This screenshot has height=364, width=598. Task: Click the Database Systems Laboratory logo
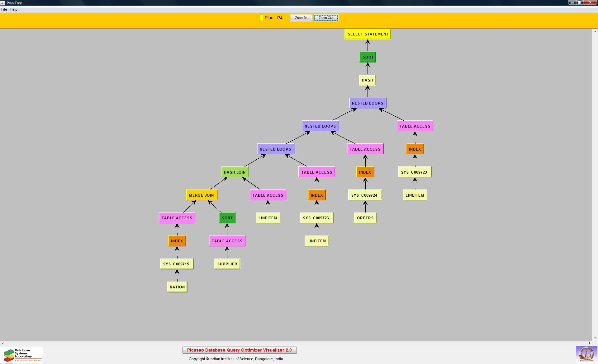pyautogui.click(x=22, y=355)
